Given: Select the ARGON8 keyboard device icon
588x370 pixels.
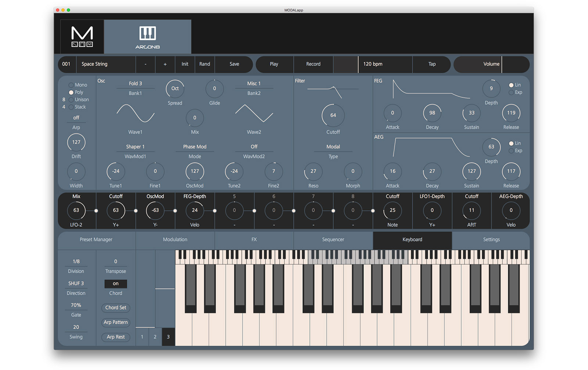Looking at the screenshot, I should [147, 37].
